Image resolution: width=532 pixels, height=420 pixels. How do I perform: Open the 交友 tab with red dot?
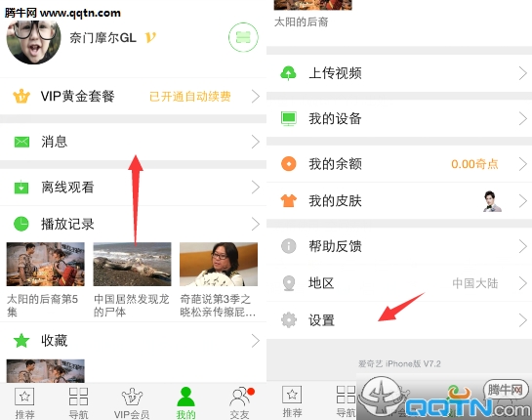240,402
